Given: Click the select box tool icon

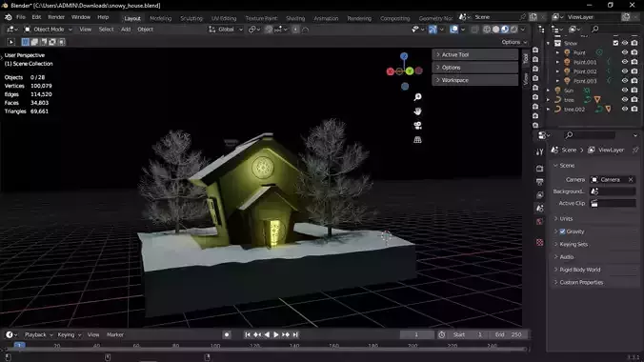Looking at the screenshot, I should point(25,42).
